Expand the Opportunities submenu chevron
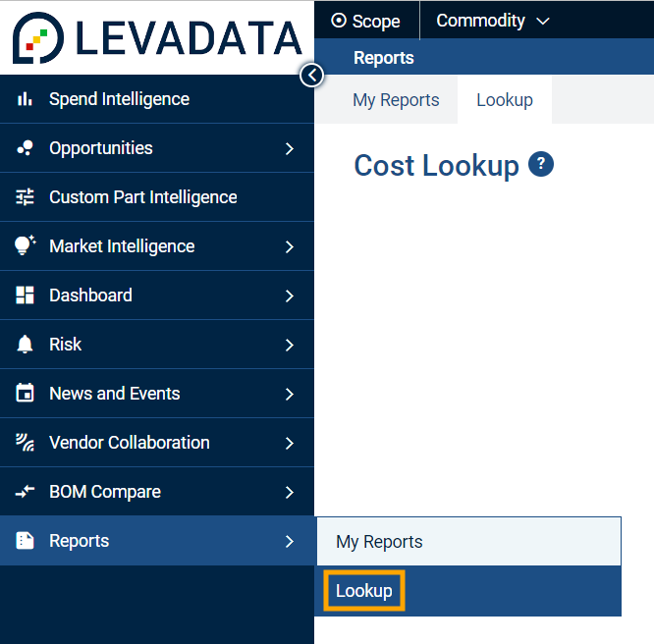The width and height of the screenshot is (654, 644). pyautogui.click(x=289, y=148)
